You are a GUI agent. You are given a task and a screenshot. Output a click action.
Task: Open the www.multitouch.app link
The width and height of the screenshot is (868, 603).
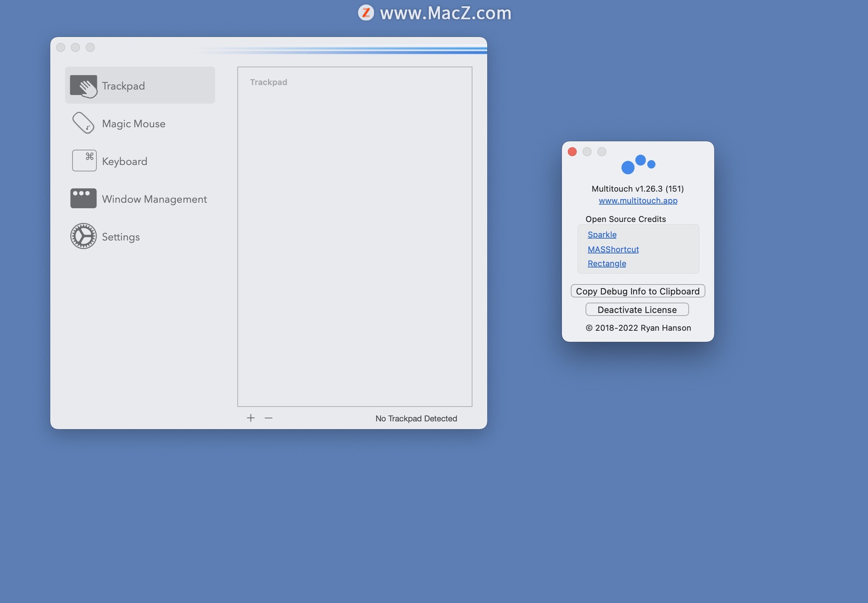click(638, 200)
